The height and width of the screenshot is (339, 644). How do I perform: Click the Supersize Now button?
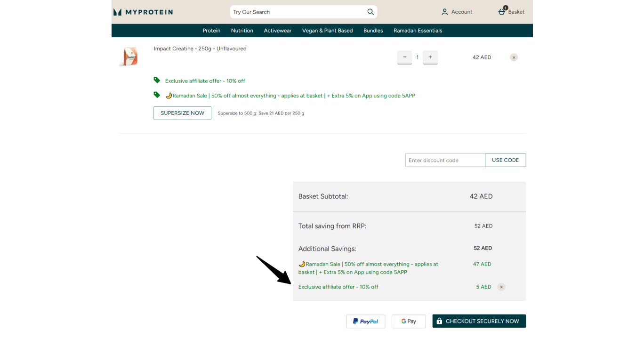pos(182,113)
